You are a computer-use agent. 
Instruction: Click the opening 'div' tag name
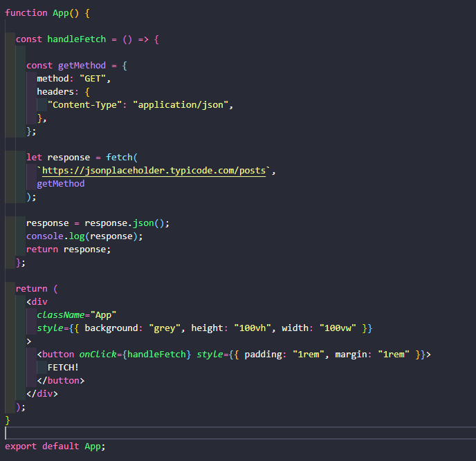[x=39, y=302]
